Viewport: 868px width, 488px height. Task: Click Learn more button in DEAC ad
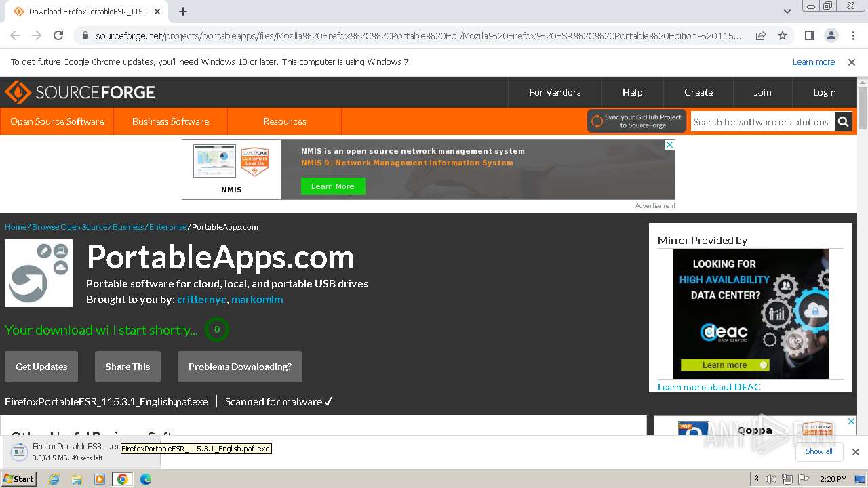[725, 365]
